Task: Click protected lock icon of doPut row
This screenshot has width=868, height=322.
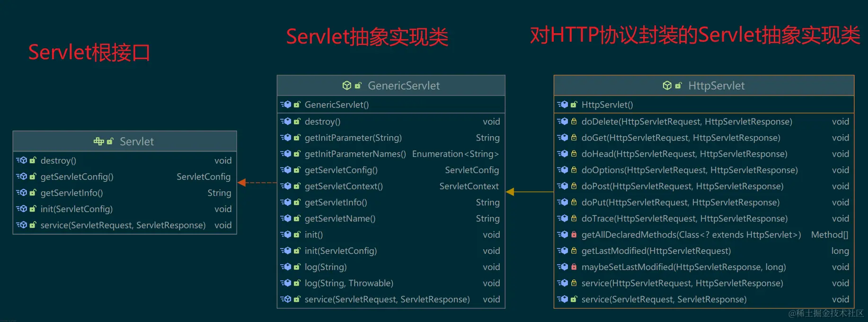Action: (574, 202)
